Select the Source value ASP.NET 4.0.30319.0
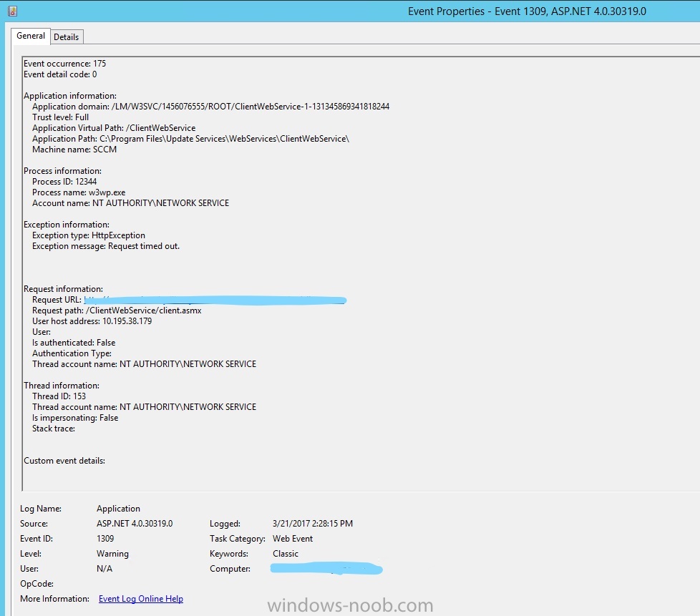The height and width of the screenshot is (616, 700). pos(135,523)
